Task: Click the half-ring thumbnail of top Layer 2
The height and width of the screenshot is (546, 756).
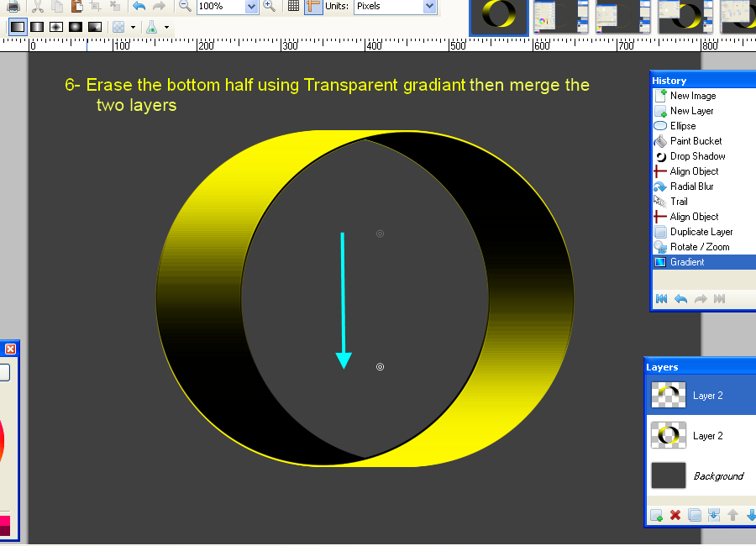Action: (669, 395)
